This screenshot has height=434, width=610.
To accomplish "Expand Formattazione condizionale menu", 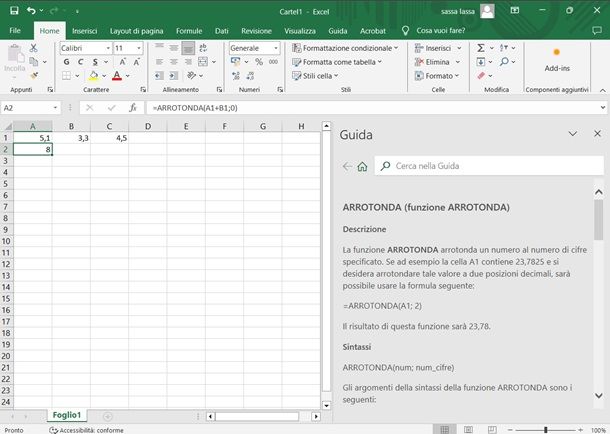I will [345, 48].
